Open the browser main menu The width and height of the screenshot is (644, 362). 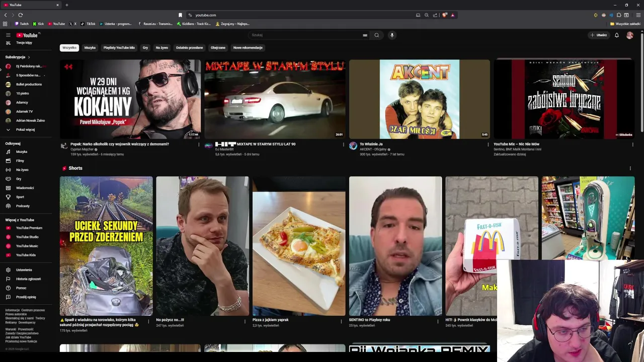pos(638,15)
